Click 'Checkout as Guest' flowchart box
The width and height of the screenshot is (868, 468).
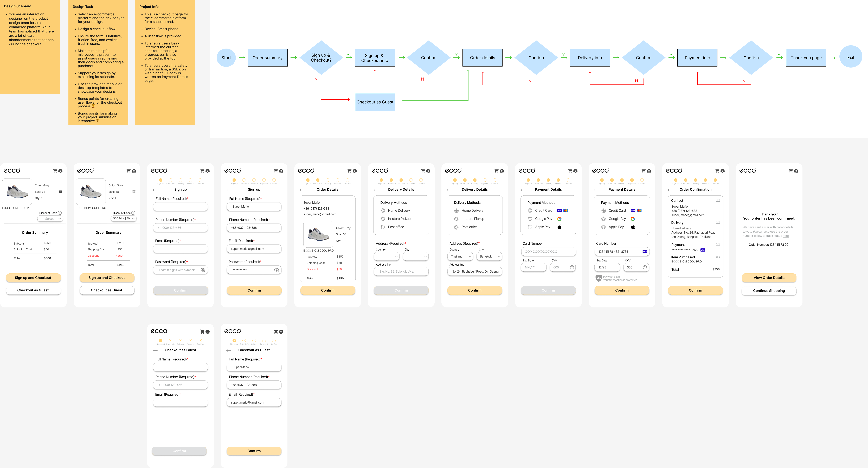click(375, 102)
